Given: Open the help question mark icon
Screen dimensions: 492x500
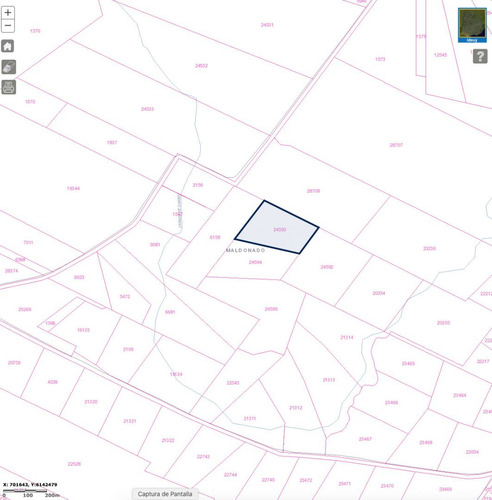Looking at the screenshot, I should click(480, 56).
